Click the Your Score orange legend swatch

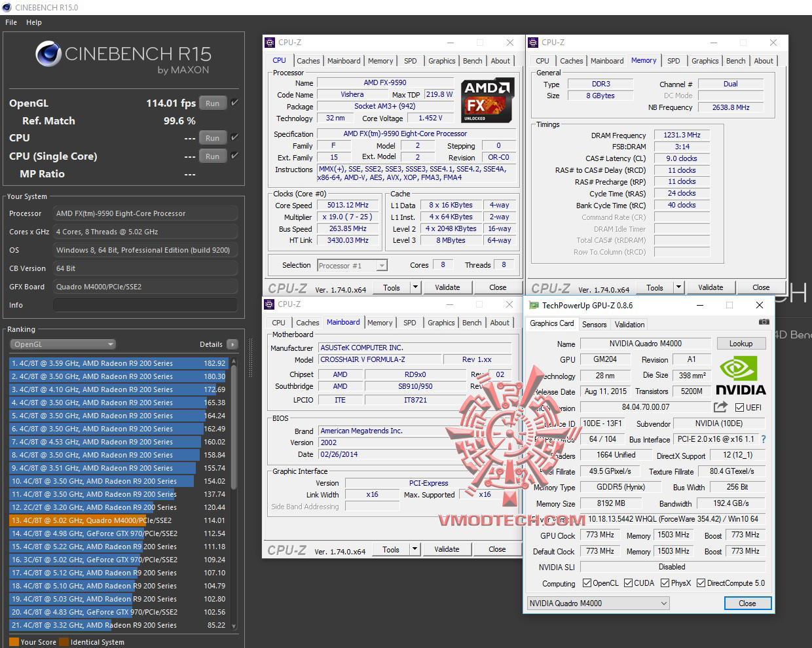[14, 642]
